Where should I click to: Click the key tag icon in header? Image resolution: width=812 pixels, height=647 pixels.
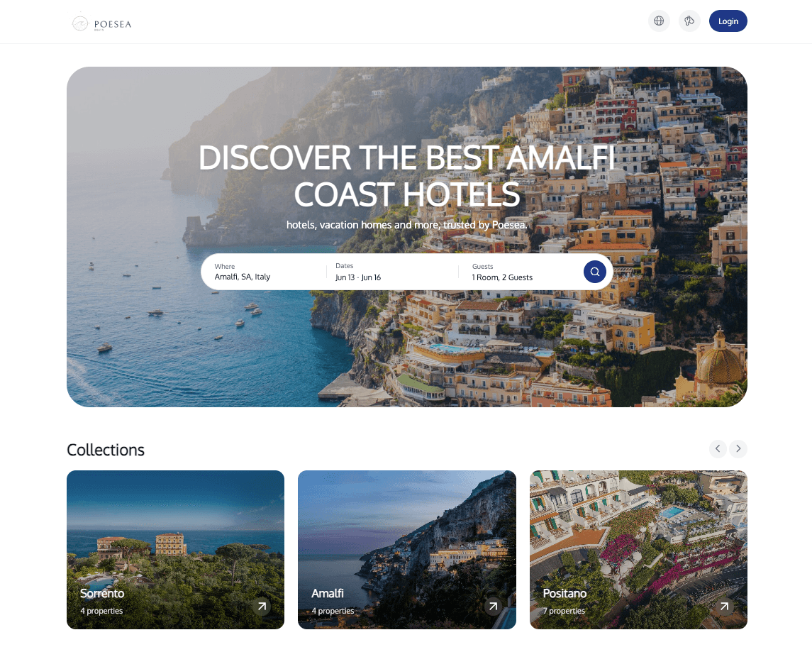tap(689, 21)
